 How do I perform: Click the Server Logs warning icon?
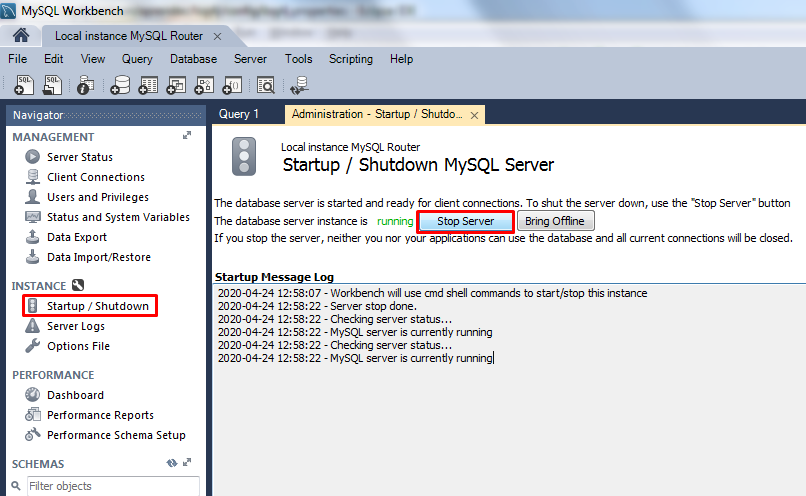32,325
